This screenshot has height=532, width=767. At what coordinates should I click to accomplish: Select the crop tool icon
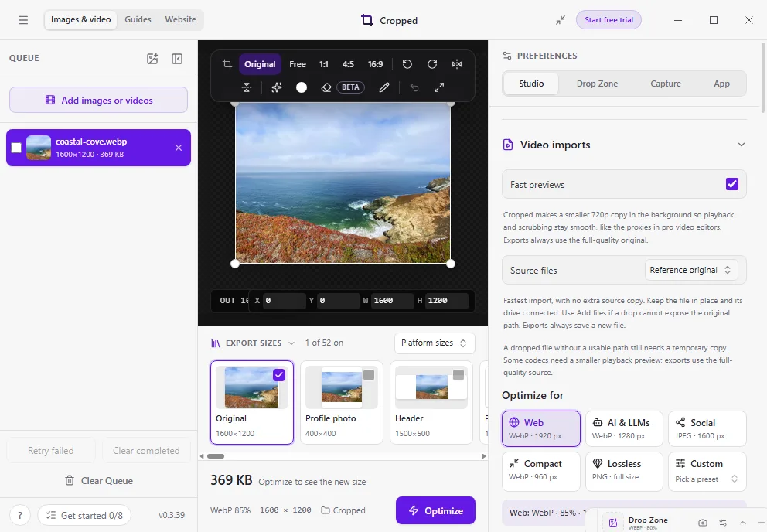tap(227, 64)
